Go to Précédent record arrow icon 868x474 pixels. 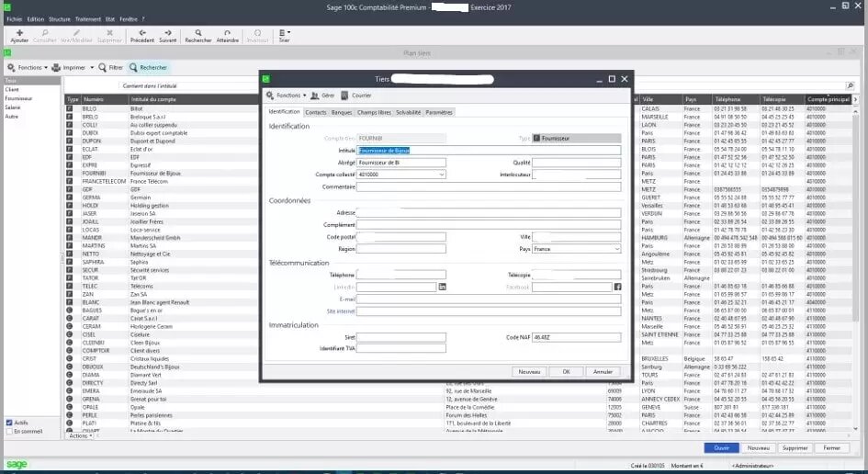[x=142, y=33]
